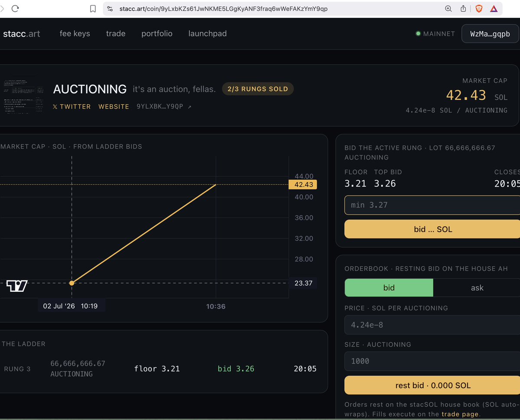Click the chart data point at 10:19
The image size is (520, 420).
[x=72, y=283]
